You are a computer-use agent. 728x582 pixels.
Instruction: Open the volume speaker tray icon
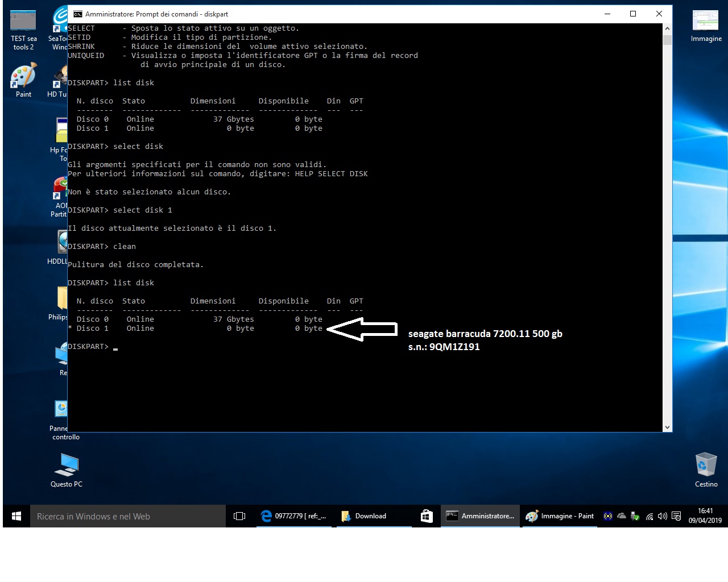click(662, 516)
